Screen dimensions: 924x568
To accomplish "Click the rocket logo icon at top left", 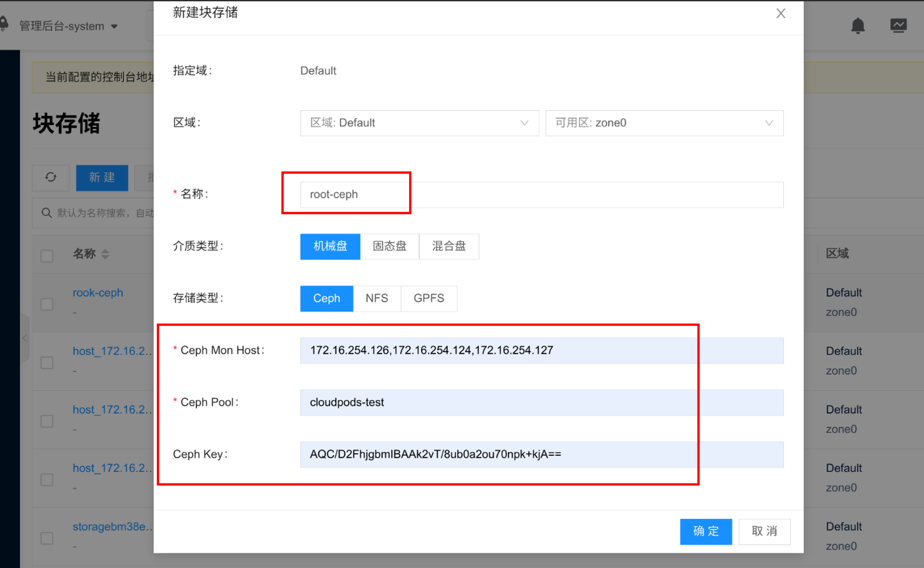I will pos(4,24).
